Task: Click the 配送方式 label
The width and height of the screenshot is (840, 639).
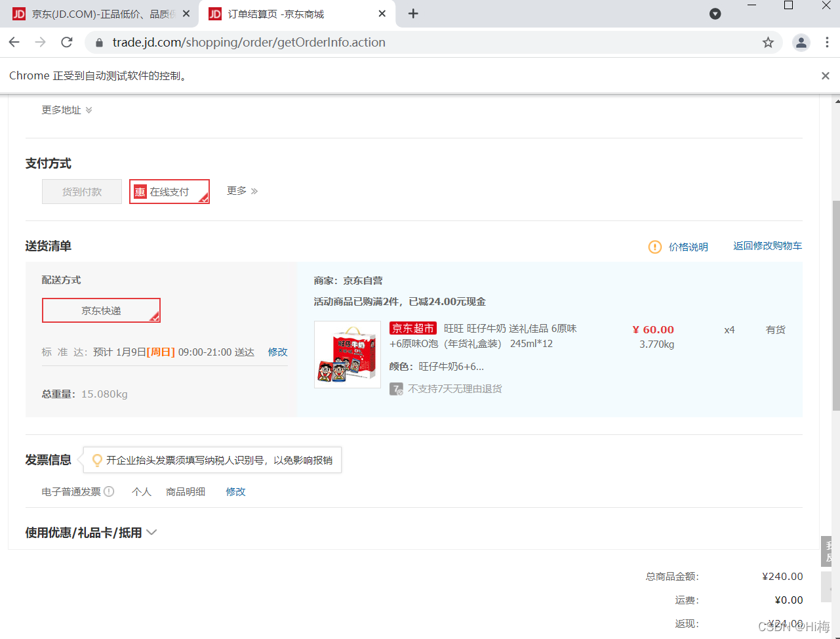Action: tap(62, 280)
